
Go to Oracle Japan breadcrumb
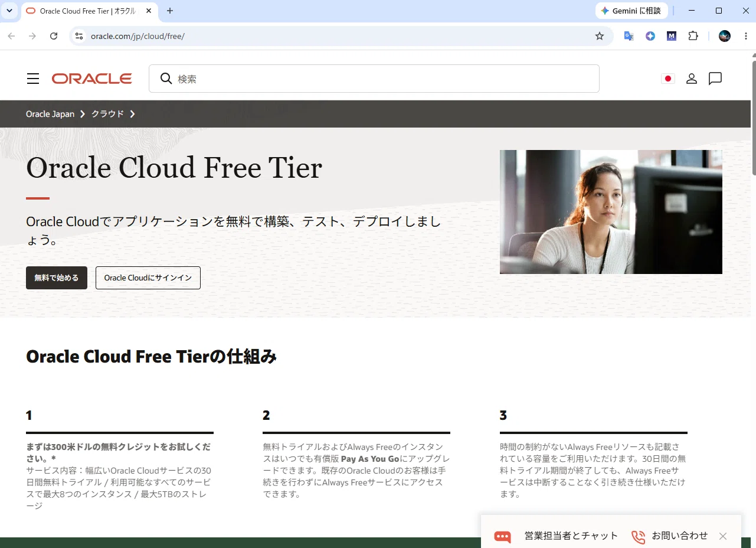(x=50, y=114)
